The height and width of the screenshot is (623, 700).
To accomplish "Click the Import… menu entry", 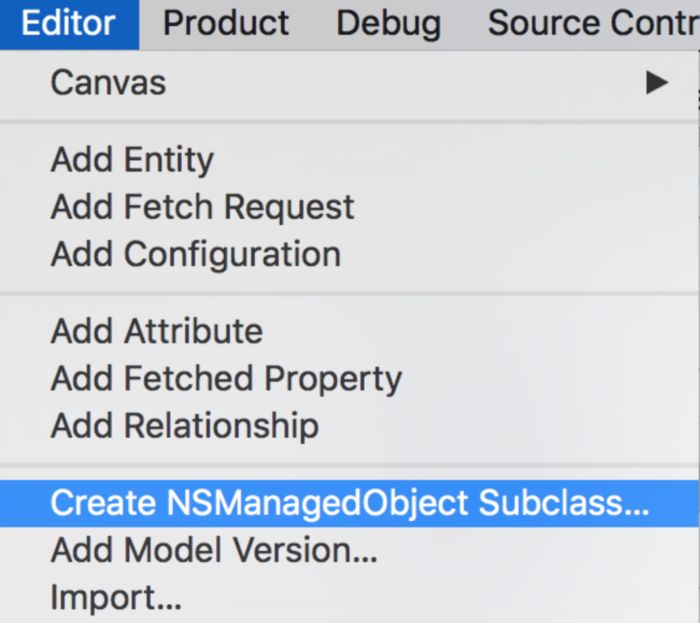I will [116, 597].
